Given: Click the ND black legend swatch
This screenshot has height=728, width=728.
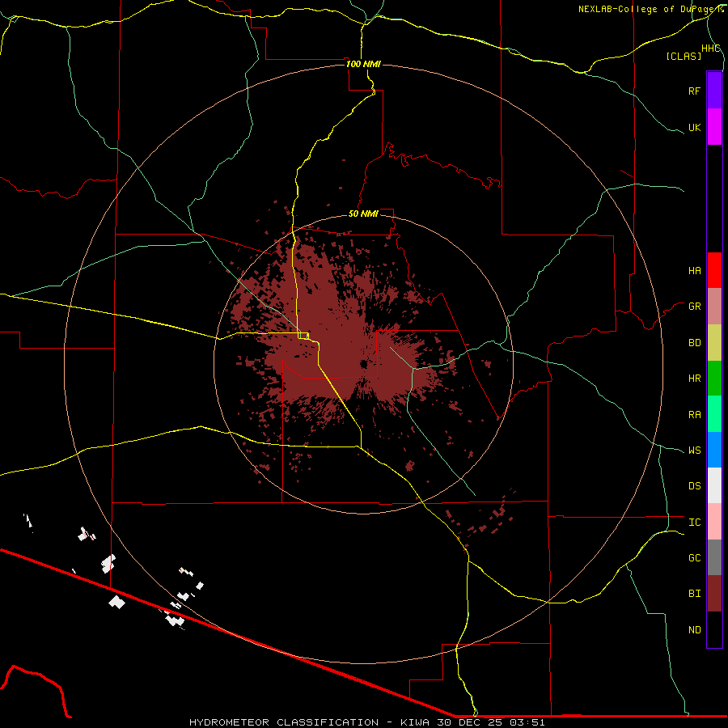Looking at the screenshot, I should point(714,629).
